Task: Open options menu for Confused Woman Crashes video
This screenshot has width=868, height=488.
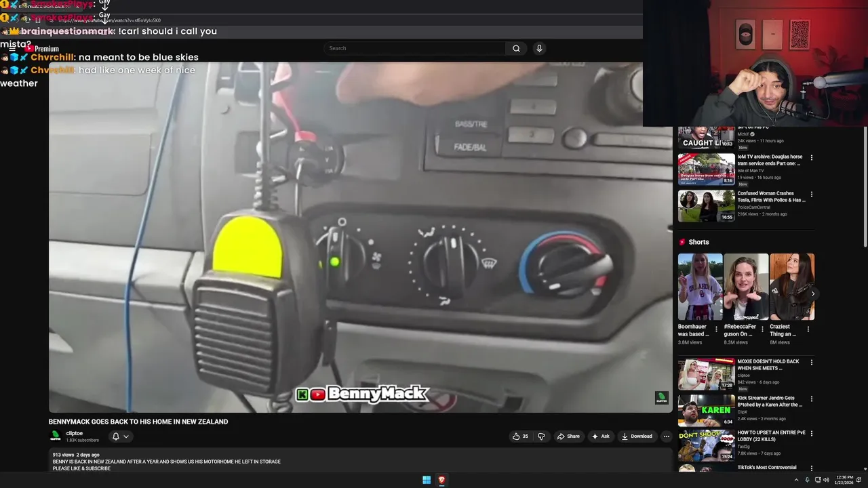Action: coord(811,195)
